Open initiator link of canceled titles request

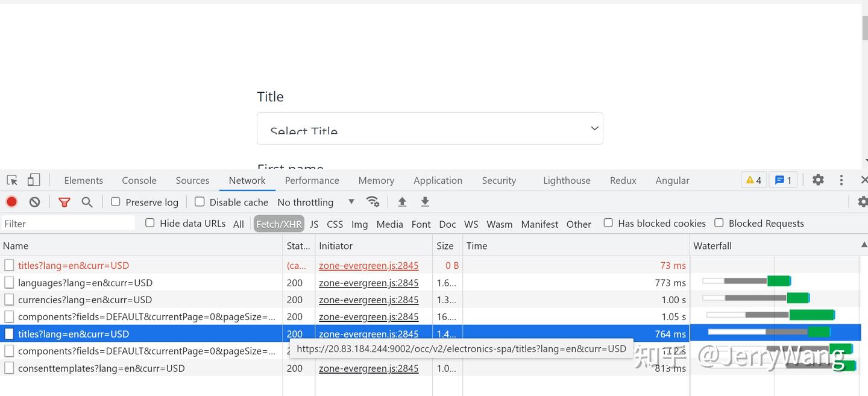click(x=368, y=265)
